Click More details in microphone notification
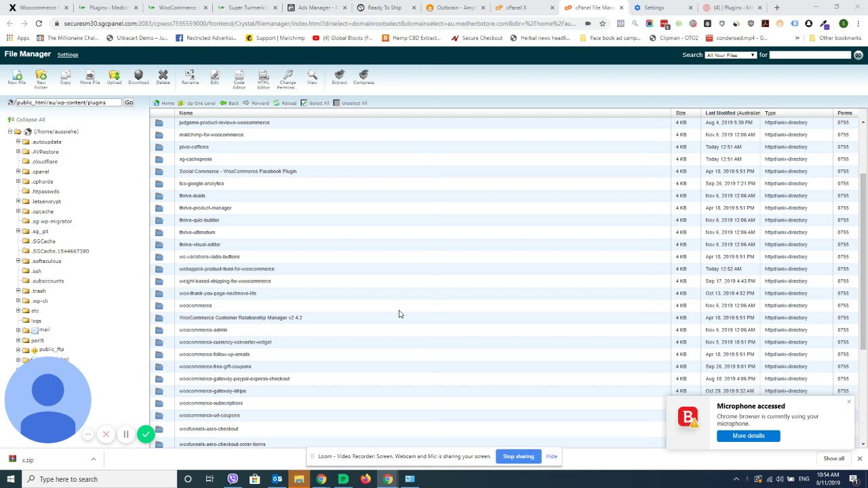Screen dimensions: 868x488 748,436
